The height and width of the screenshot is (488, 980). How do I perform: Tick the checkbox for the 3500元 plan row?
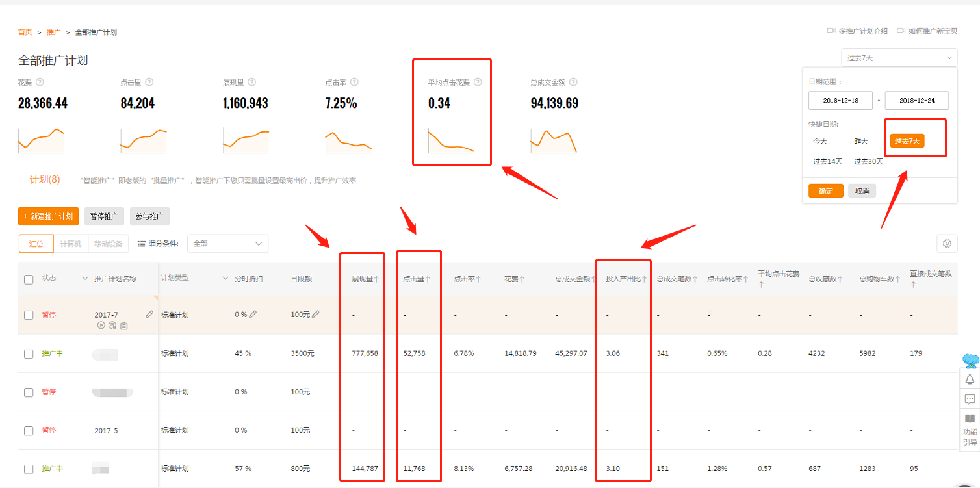point(29,354)
